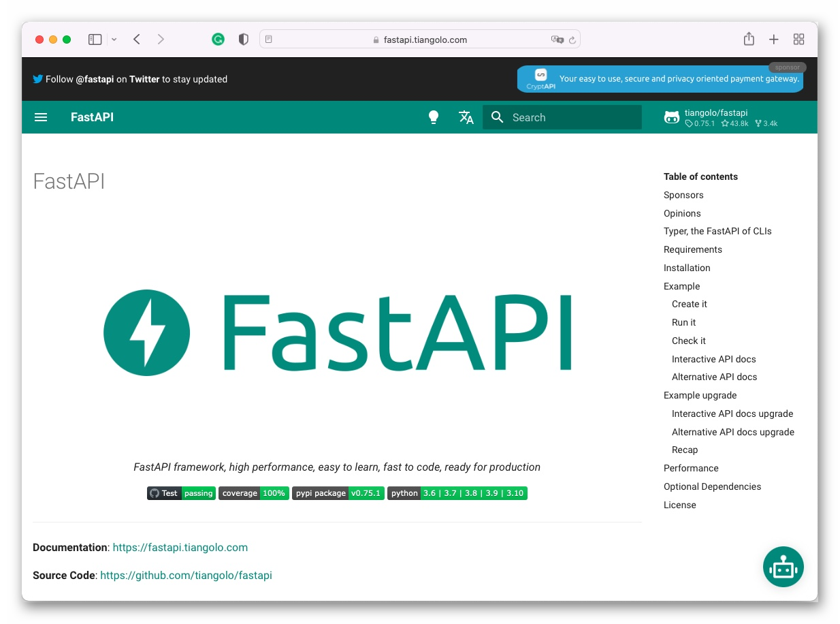
Task: Go to Interactive API docs subsection
Action: [714, 359]
